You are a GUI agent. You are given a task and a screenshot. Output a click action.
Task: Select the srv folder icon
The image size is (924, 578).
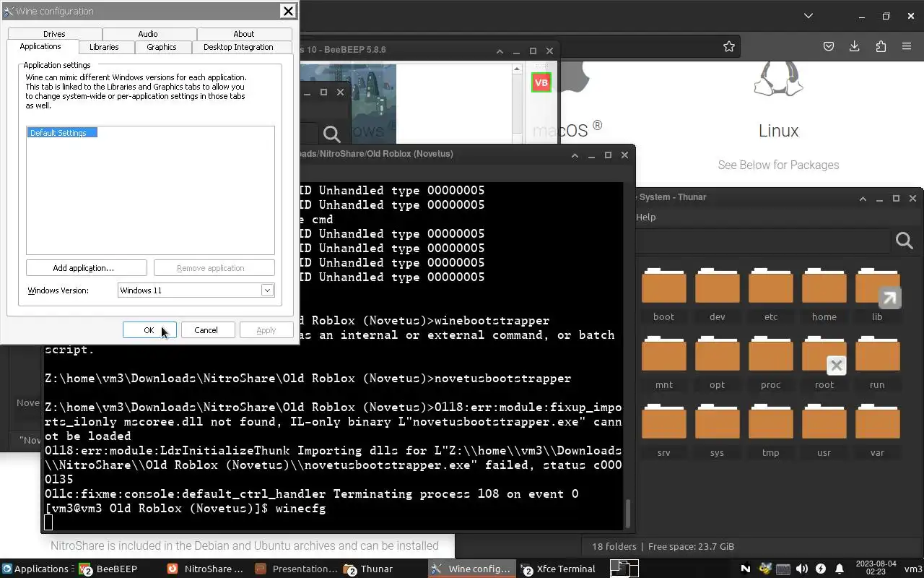click(x=663, y=422)
